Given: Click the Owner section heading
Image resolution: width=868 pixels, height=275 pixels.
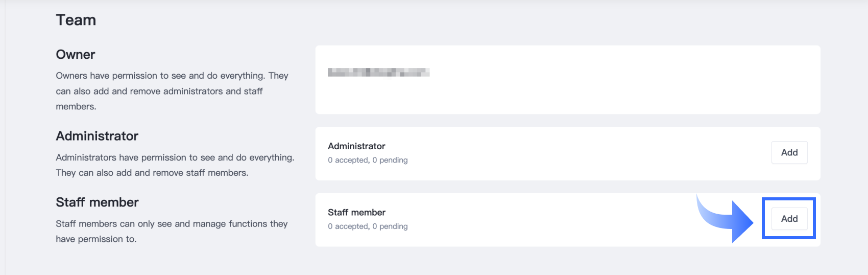Looking at the screenshot, I should (76, 55).
